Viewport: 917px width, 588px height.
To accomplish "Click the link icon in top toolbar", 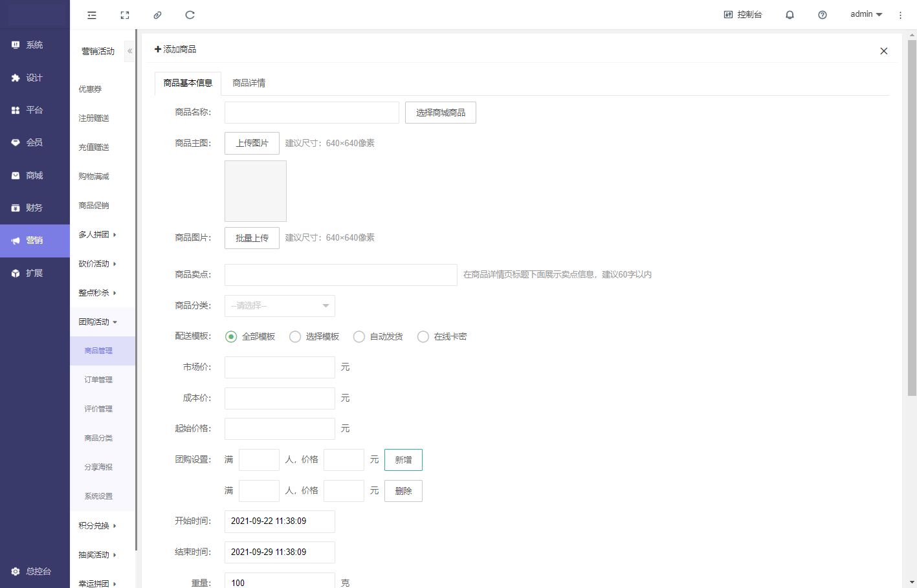I will (157, 15).
